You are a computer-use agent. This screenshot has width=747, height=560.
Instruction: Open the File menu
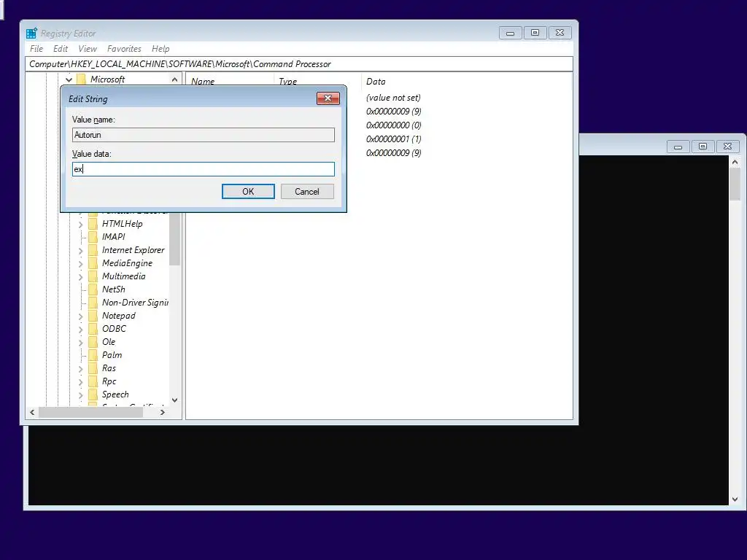[x=36, y=49]
